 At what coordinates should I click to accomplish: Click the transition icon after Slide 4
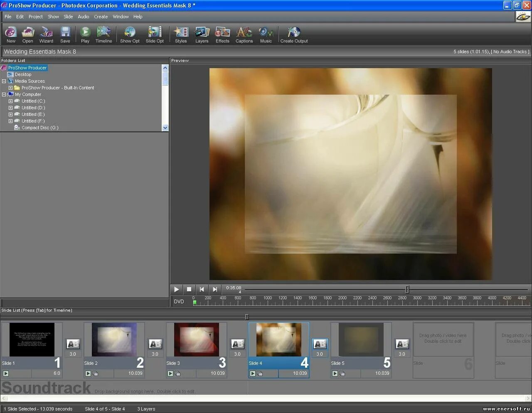click(320, 344)
